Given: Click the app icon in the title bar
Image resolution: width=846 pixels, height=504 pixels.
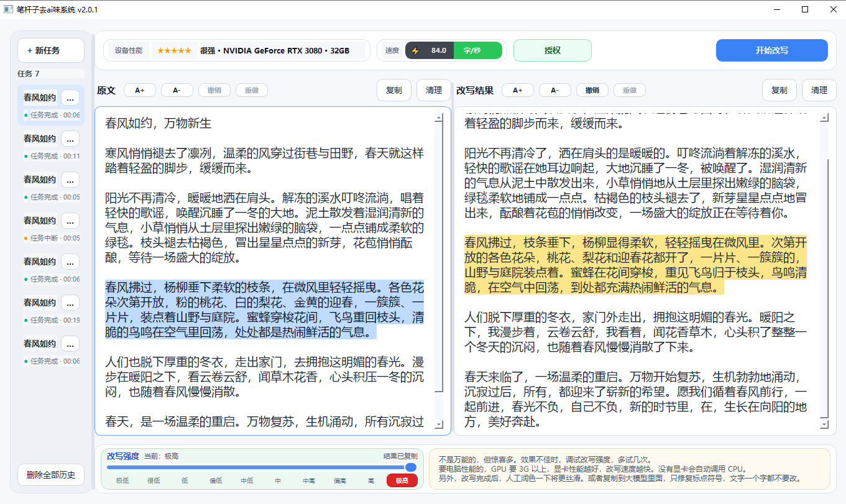Looking at the screenshot, I should click(9, 9).
